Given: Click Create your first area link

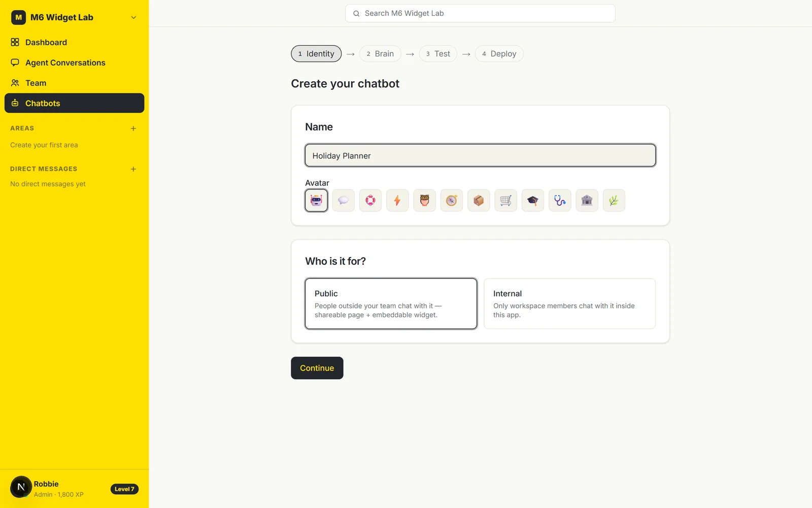Looking at the screenshot, I should pos(44,145).
